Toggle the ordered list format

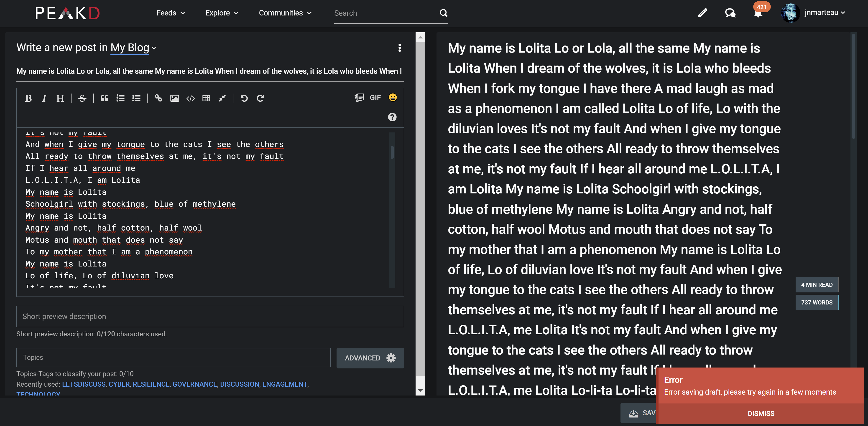click(120, 98)
